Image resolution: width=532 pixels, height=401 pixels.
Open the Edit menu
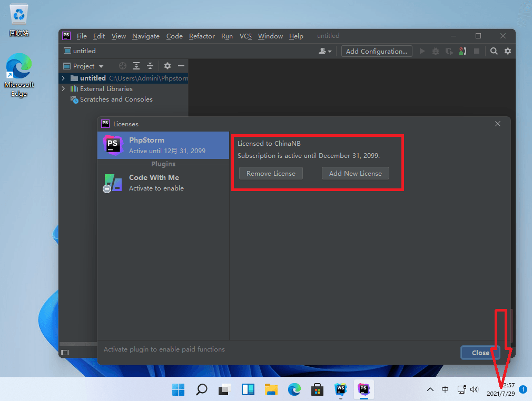(x=98, y=36)
